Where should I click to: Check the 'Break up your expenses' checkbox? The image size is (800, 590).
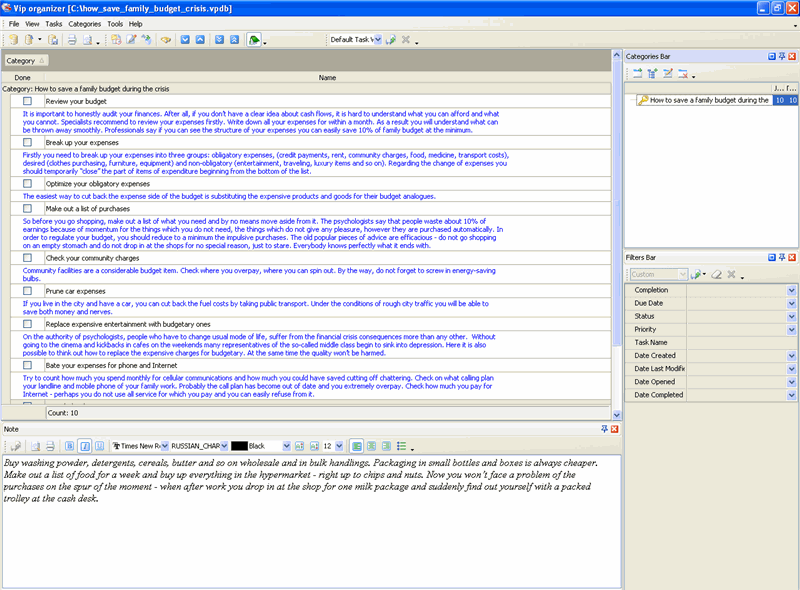[28, 142]
